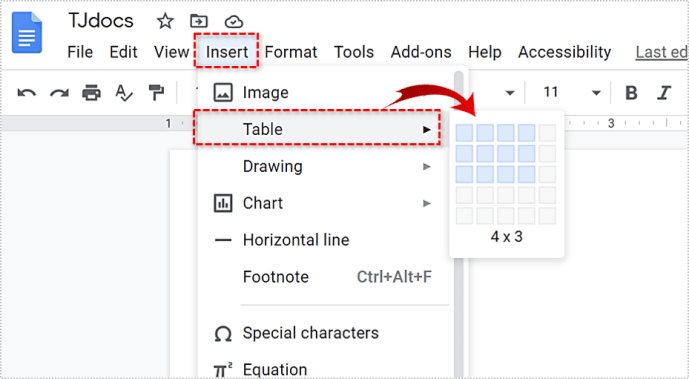Check the cloud save status icon
The width and height of the screenshot is (689, 379).
pos(233,22)
